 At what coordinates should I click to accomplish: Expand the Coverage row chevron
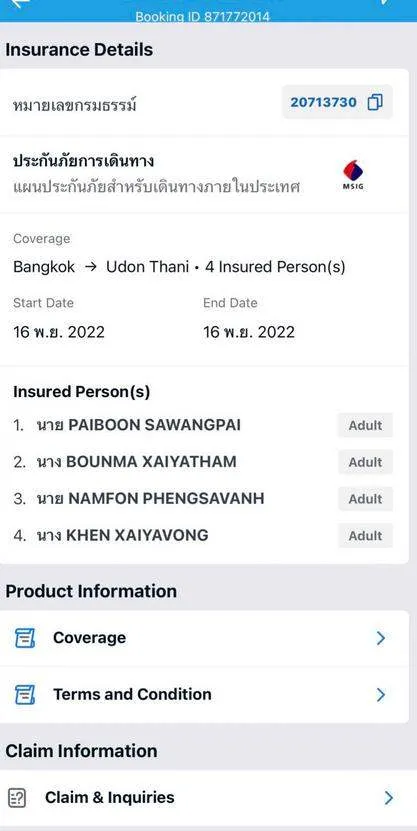click(x=380, y=638)
